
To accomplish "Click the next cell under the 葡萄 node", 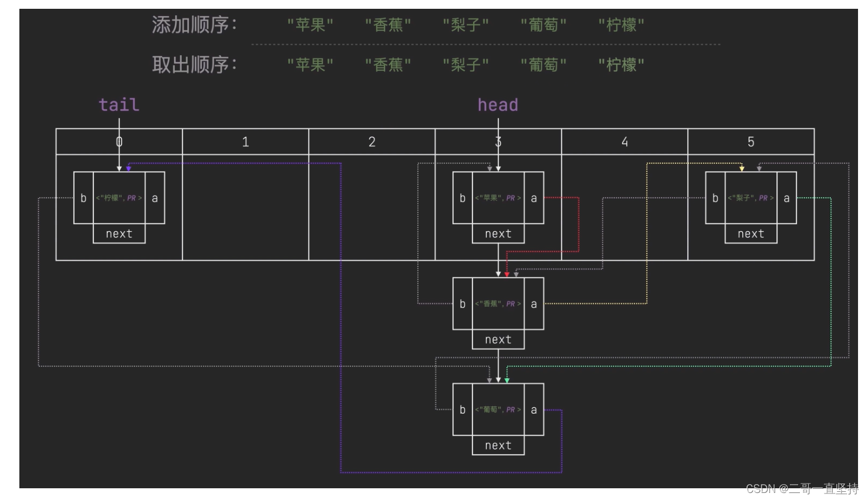I will (x=498, y=445).
